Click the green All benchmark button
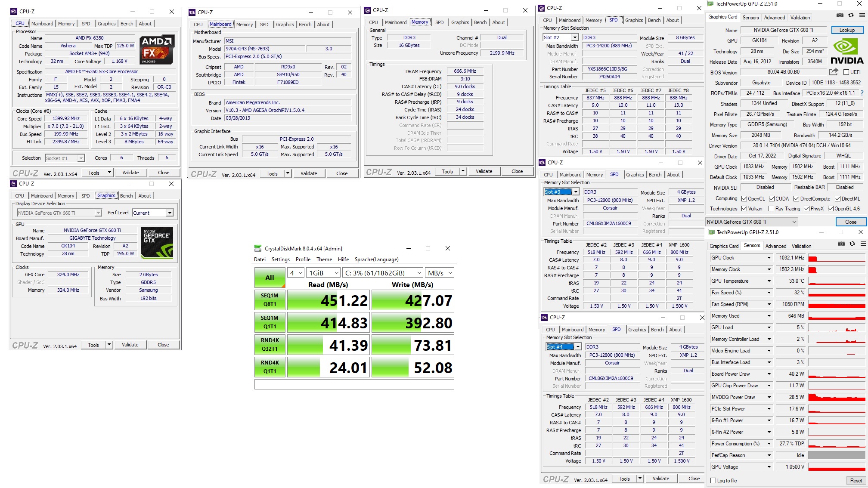This screenshot has width=868, height=488. (270, 278)
